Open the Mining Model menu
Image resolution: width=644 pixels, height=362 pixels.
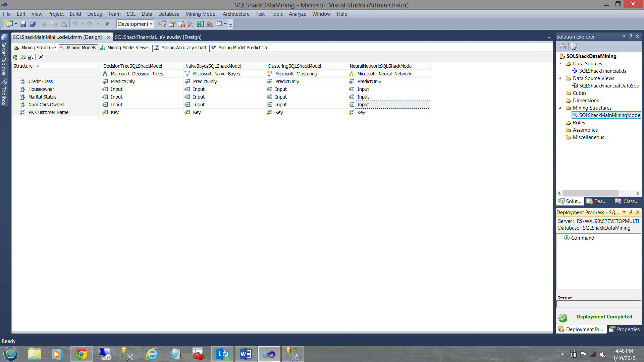[x=201, y=14]
